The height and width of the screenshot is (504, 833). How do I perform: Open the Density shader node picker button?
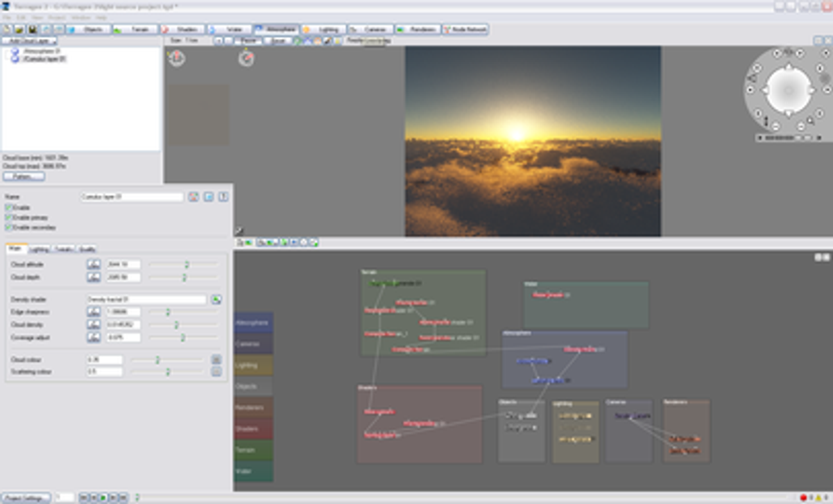[216, 299]
